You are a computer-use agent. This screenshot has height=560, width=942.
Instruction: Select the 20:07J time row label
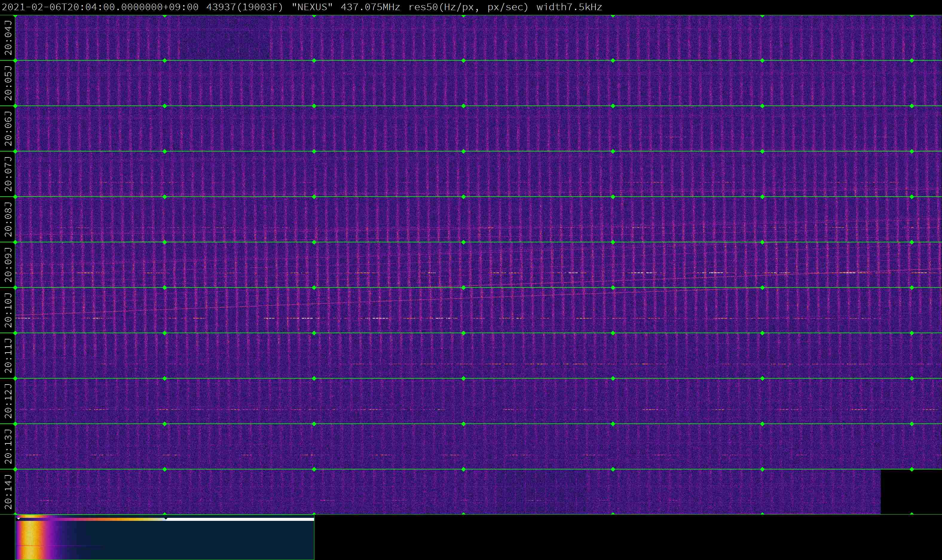coord(8,174)
